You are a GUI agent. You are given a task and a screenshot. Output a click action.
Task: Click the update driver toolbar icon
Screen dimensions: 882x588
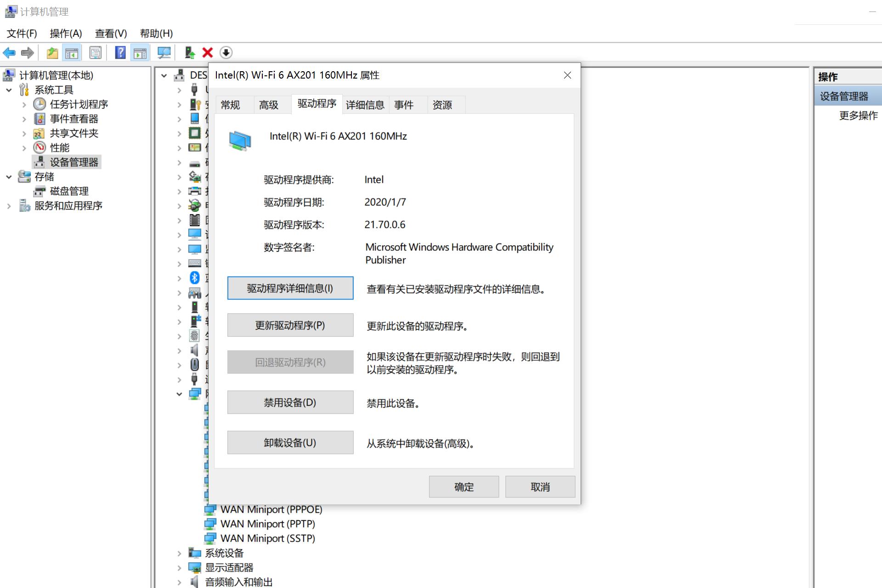pos(189,52)
